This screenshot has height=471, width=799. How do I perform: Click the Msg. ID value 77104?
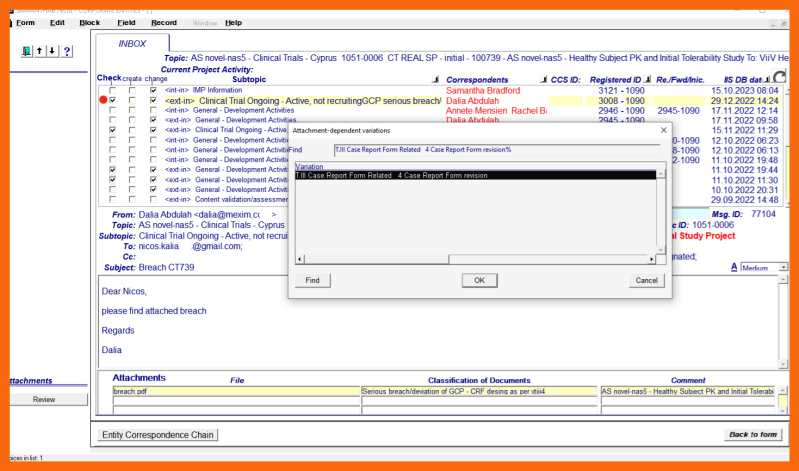pyautogui.click(x=763, y=215)
